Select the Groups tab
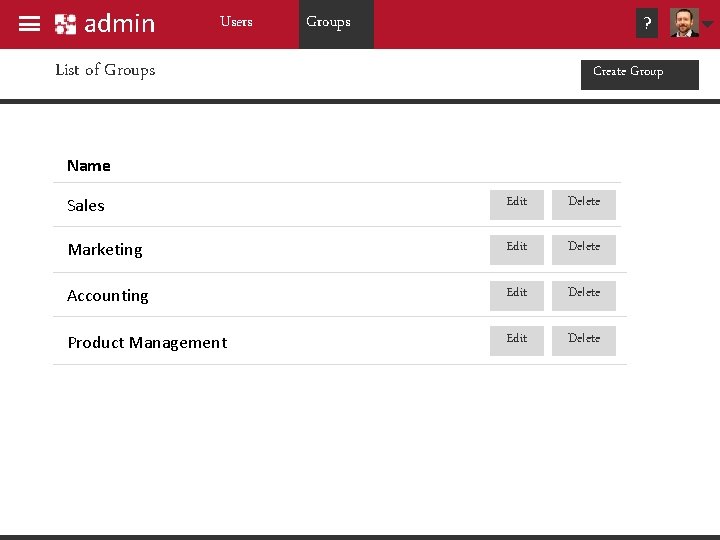This screenshot has height=540, width=720. tap(336, 24)
